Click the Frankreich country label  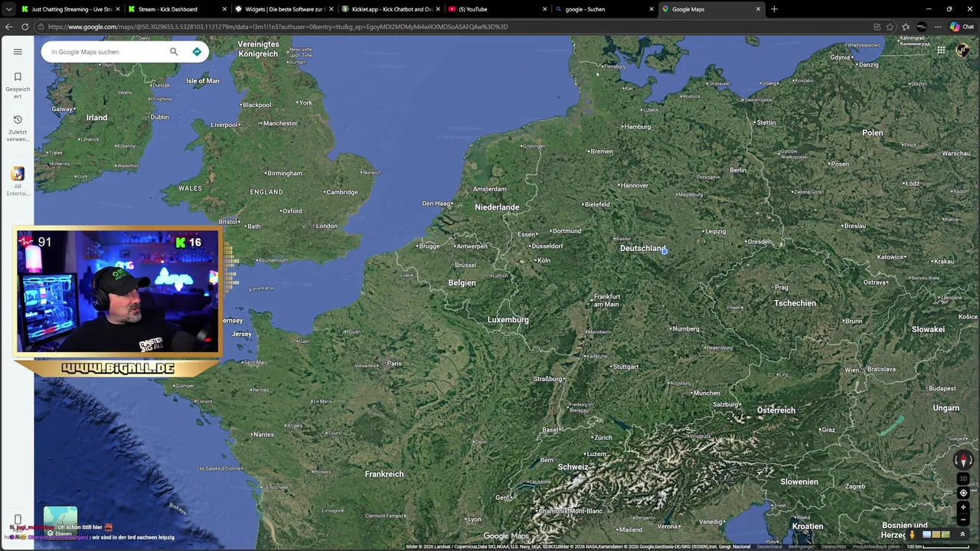coord(384,474)
